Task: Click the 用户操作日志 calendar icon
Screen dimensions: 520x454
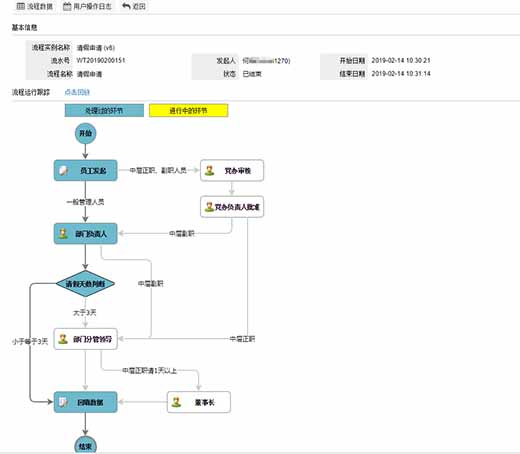Action: tap(67, 6)
